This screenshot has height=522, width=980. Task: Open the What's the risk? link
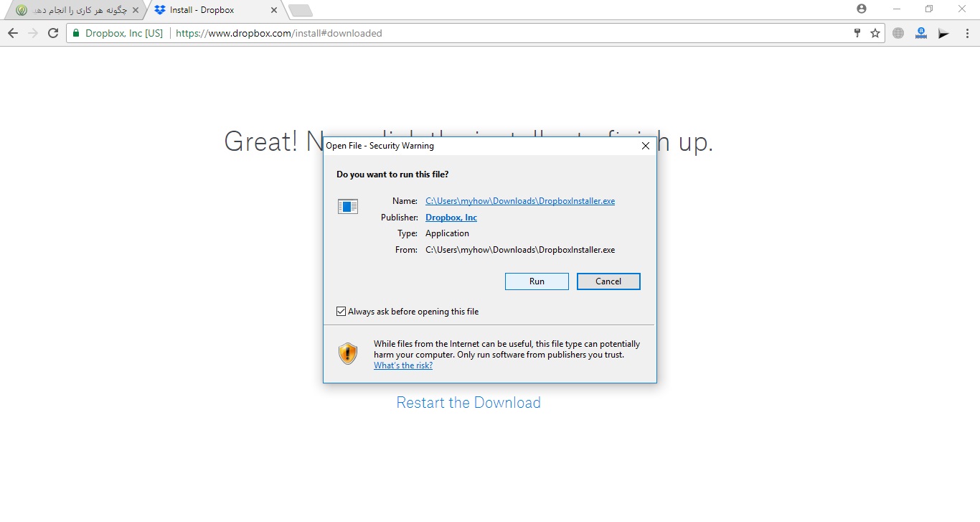pyautogui.click(x=403, y=365)
